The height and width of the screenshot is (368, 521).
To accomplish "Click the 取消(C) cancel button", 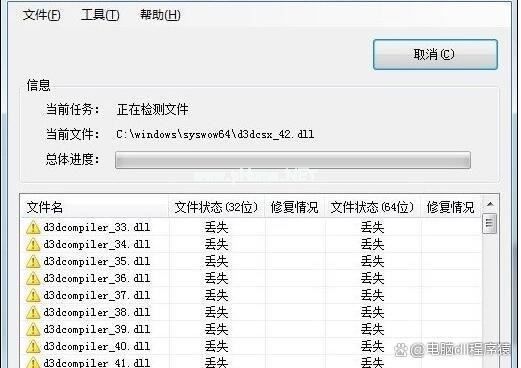I will pos(435,55).
